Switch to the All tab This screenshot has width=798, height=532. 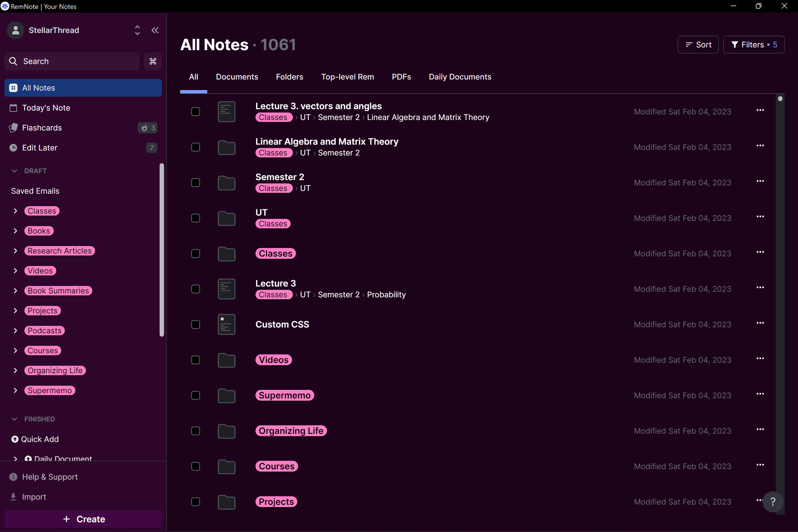pos(194,77)
